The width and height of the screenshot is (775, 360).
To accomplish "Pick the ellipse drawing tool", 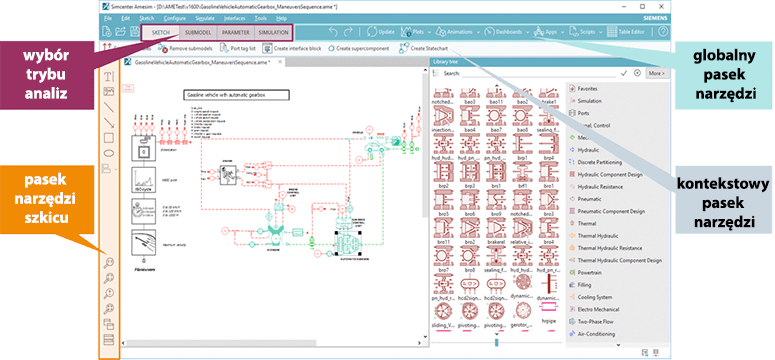I will (x=109, y=153).
